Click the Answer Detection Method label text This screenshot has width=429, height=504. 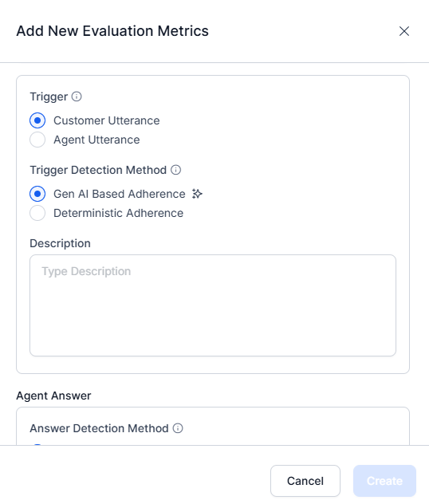99,428
